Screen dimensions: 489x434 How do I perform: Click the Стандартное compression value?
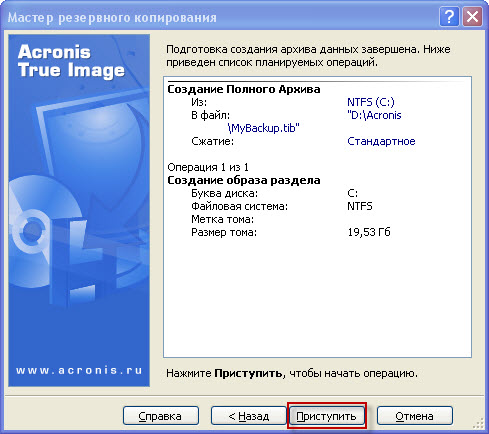(381, 141)
